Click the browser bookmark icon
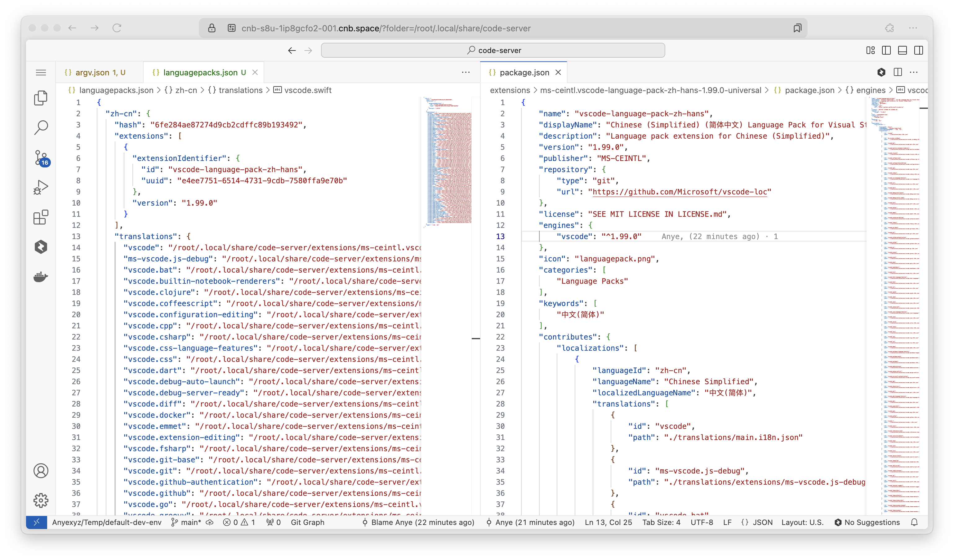This screenshot has width=954, height=560. click(x=797, y=28)
